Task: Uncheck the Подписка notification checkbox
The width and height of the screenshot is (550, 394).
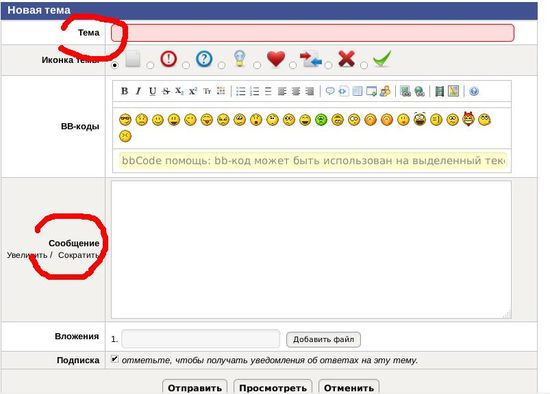Action: [114, 359]
